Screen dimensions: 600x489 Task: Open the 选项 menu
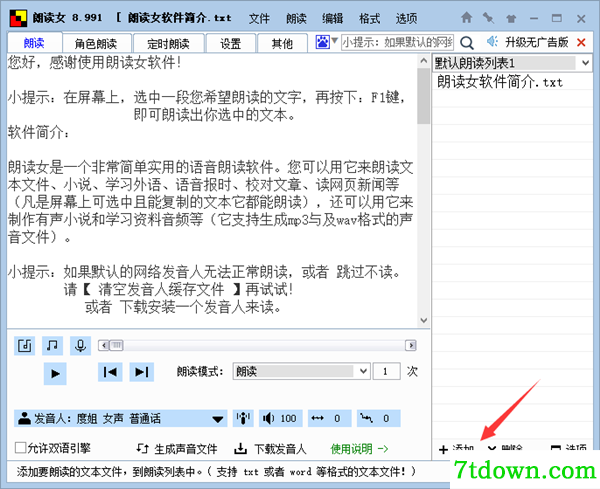click(406, 18)
